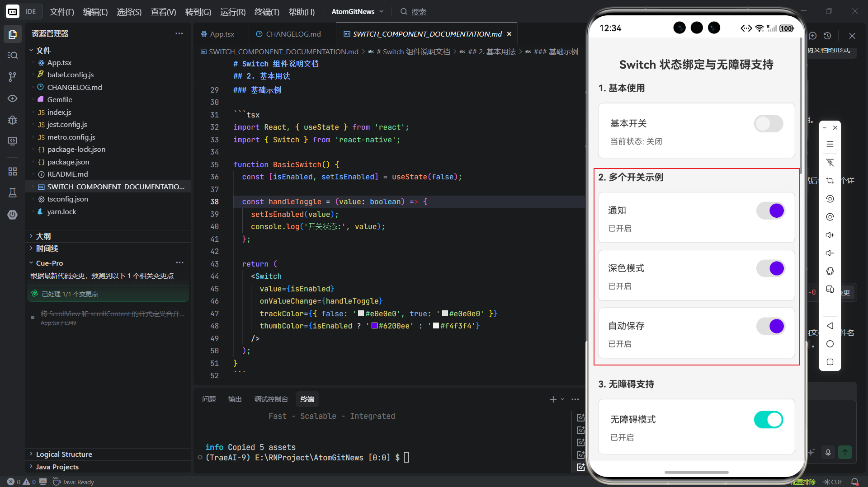Open the extensions grid view
Screen dimensions: 868x487
pos(13,171)
